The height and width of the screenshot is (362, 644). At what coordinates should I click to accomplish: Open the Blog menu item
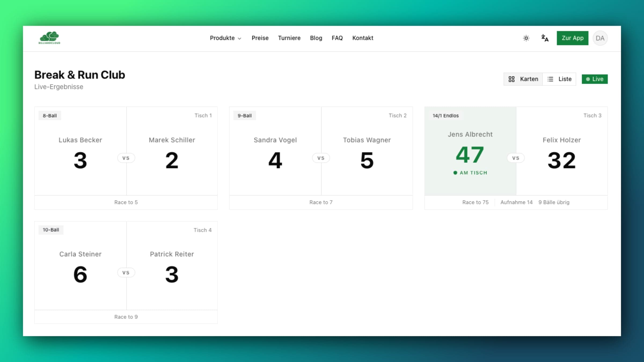pos(316,38)
